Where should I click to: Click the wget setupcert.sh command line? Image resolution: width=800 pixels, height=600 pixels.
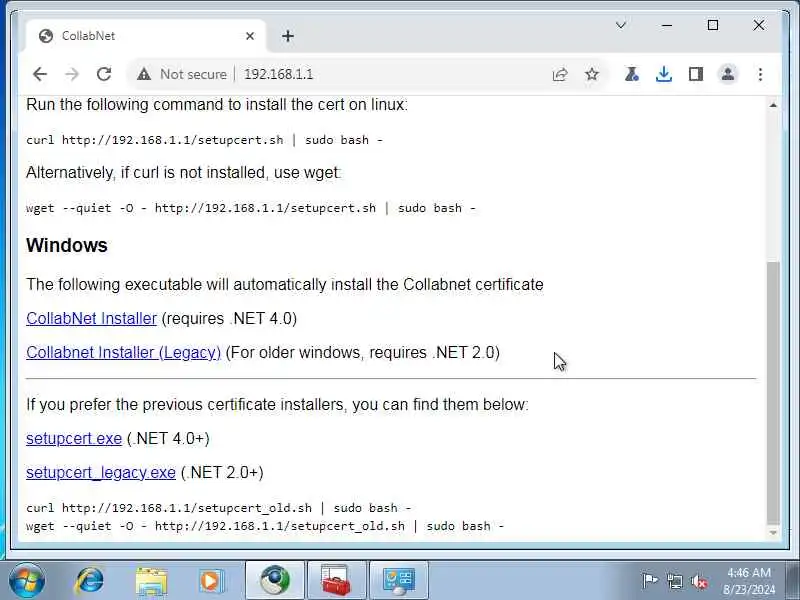(251, 208)
